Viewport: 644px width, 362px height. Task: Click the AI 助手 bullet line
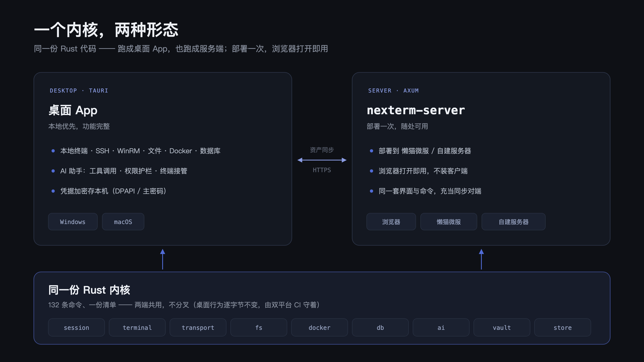click(x=124, y=171)
